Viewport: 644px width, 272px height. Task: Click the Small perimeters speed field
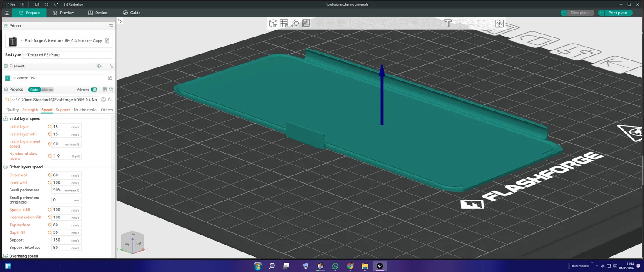66,190
